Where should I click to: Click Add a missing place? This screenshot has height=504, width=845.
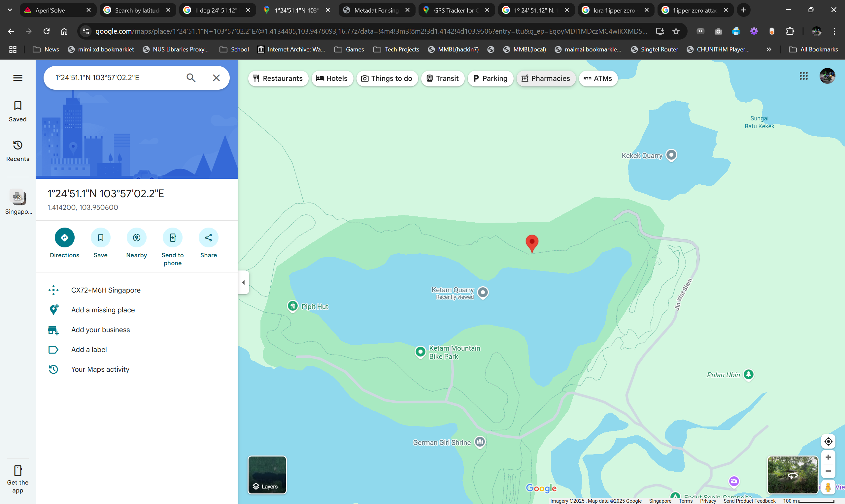coord(103,310)
